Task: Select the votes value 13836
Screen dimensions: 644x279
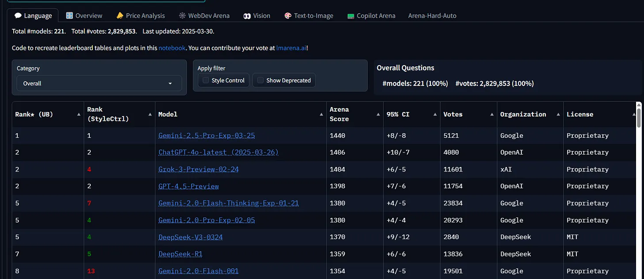Action: pyautogui.click(x=453, y=254)
